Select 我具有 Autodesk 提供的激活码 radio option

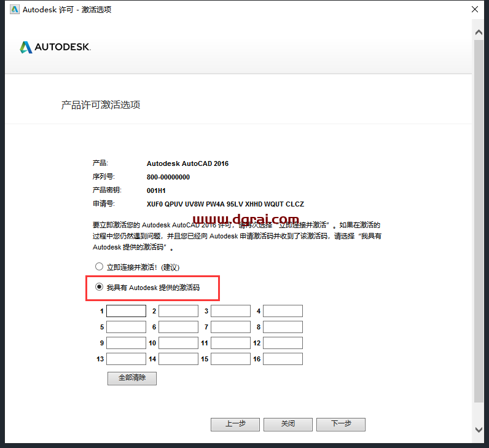coord(99,287)
